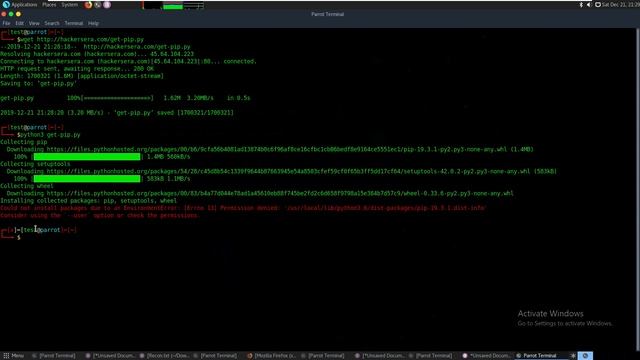Open the Help menu

point(93,23)
